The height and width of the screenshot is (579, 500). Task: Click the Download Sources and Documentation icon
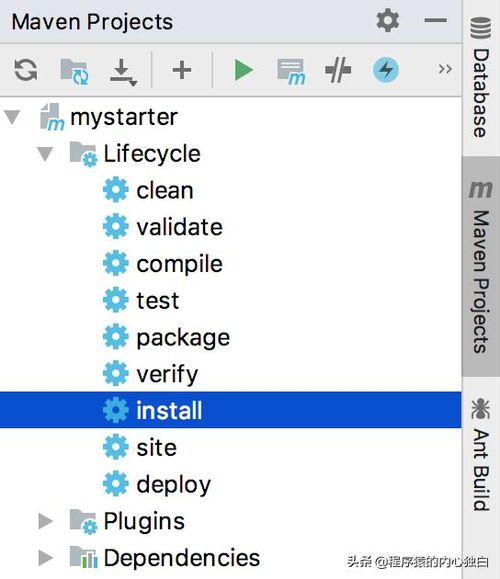123,72
